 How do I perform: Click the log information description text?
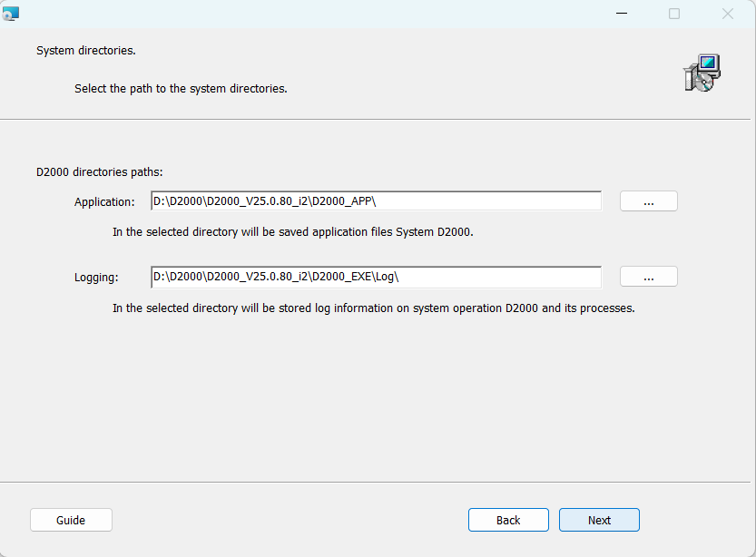[x=373, y=308]
